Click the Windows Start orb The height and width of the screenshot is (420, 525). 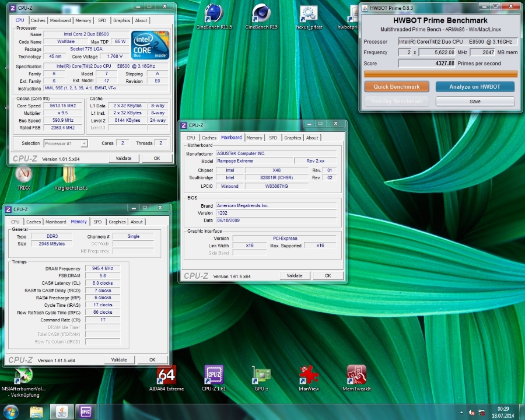tap(10, 412)
